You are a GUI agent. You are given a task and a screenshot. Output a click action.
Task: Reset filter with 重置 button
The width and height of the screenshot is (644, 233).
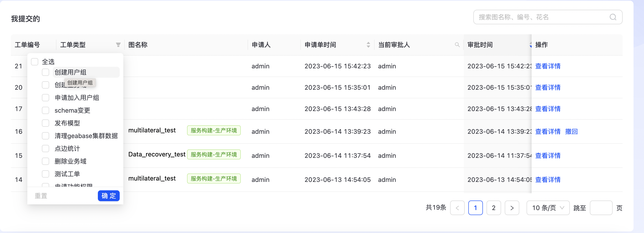[41, 196]
